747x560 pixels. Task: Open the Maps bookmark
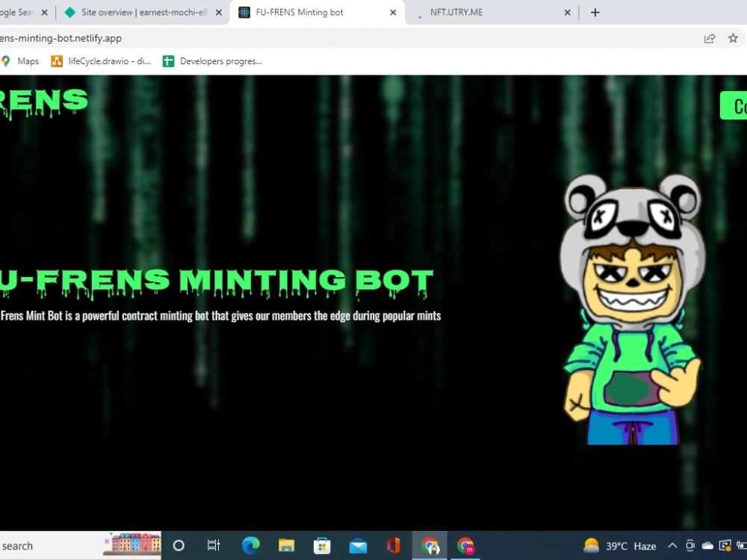click(20, 61)
